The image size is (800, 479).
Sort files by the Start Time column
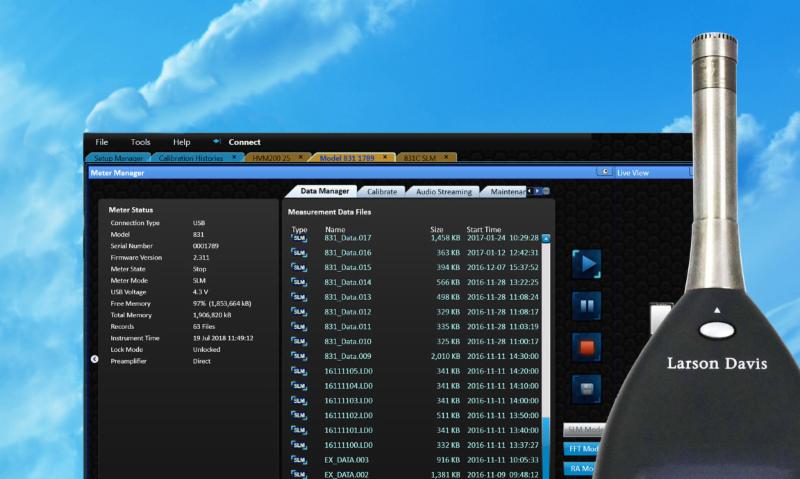(484, 230)
